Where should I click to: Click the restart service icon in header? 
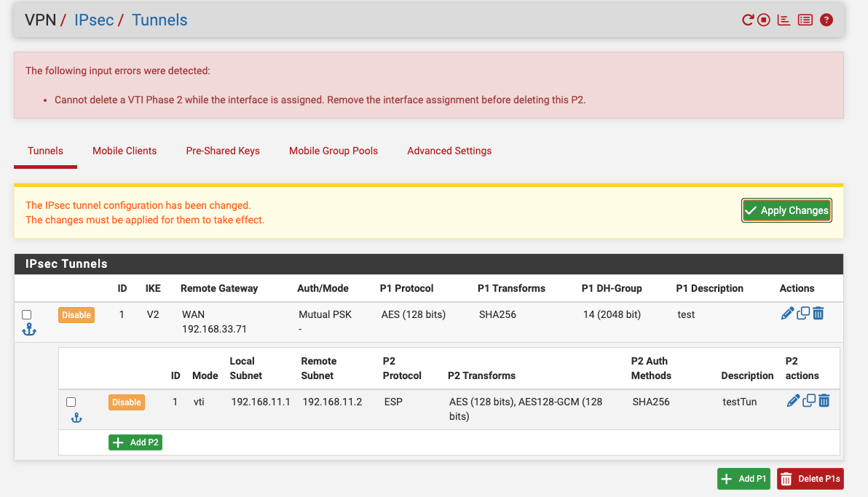[x=747, y=20]
